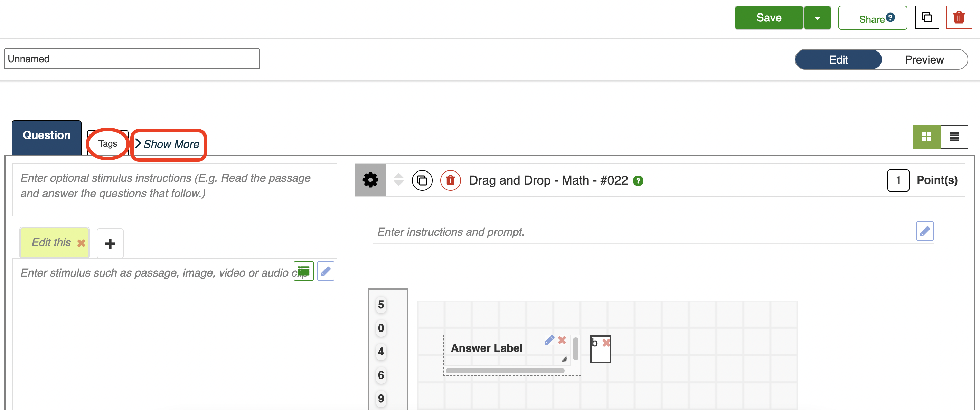This screenshot has height=410, width=980.
Task: Switch to Edit mode
Action: [838, 60]
